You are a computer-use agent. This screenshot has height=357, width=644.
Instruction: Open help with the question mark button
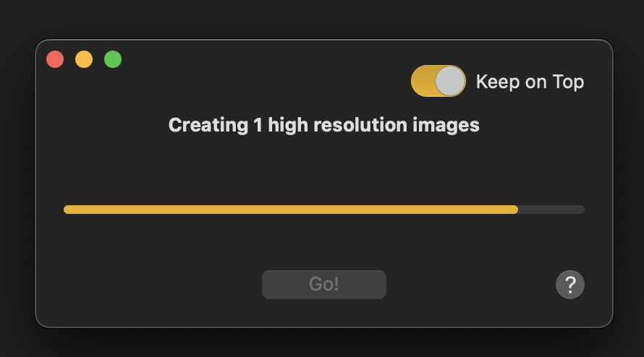[570, 285]
